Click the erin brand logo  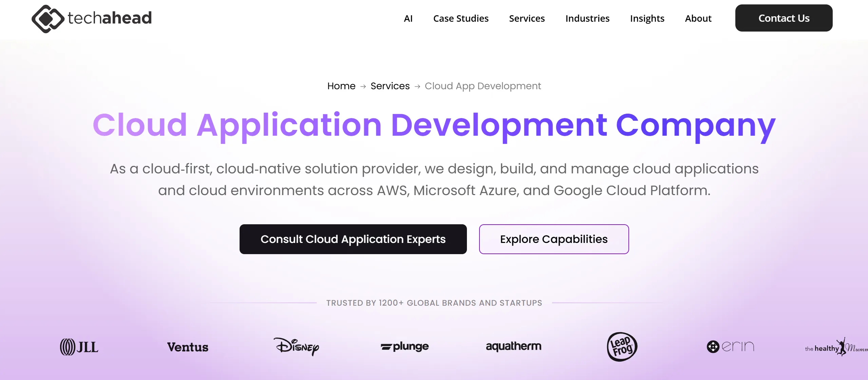tap(731, 346)
